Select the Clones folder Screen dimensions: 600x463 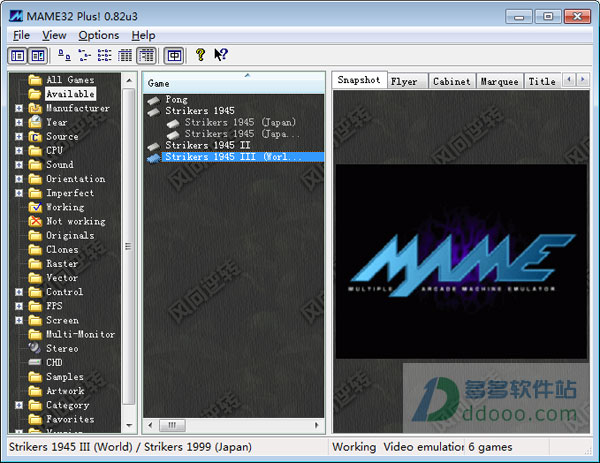(x=62, y=249)
